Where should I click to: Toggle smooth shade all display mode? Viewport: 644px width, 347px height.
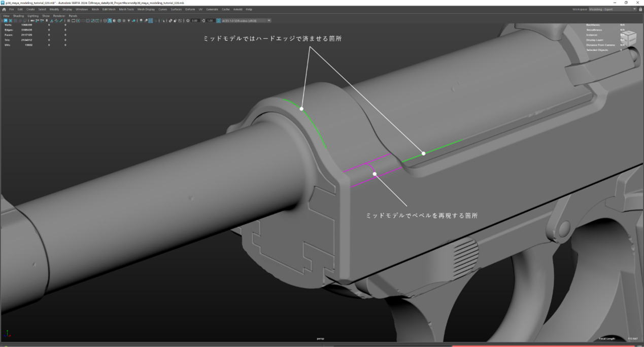click(x=110, y=21)
